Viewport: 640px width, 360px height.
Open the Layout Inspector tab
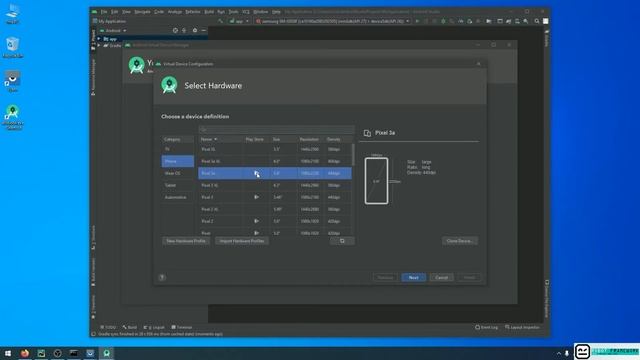tap(522, 327)
